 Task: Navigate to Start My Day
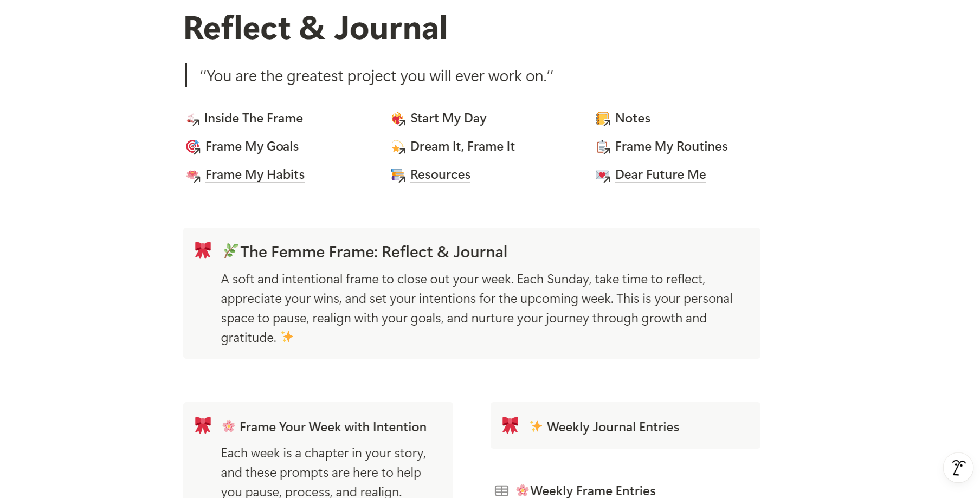click(448, 118)
